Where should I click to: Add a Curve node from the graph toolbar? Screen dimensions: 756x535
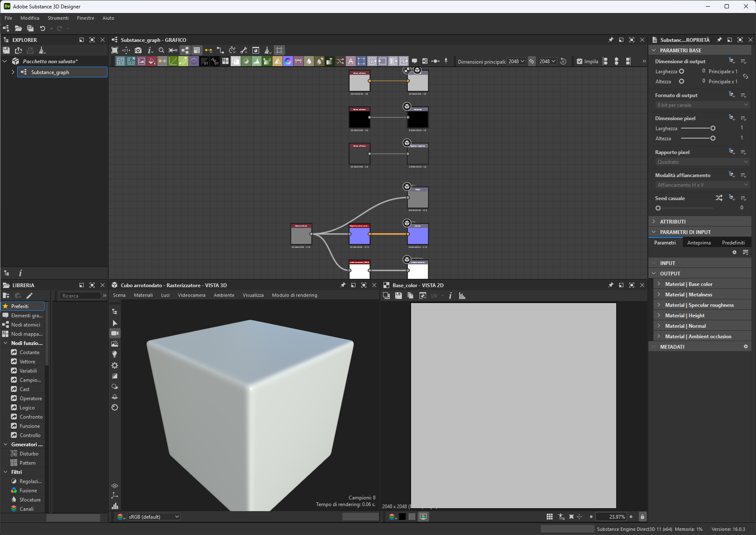click(x=173, y=61)
